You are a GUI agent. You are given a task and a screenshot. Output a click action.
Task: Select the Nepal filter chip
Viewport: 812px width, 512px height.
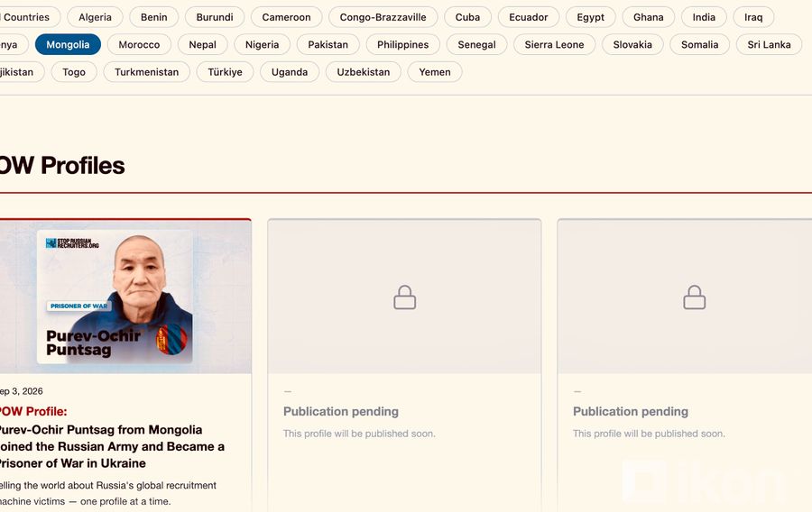point(202,44)
